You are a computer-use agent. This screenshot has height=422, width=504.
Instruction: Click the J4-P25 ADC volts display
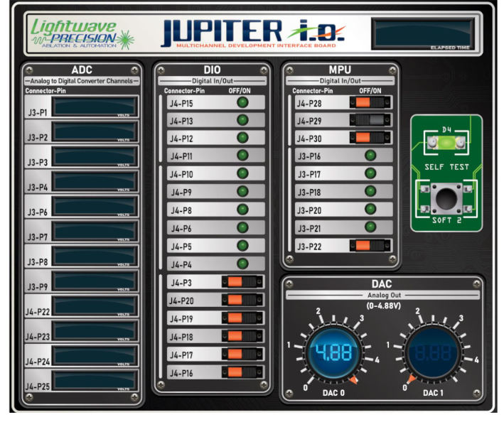(x=95, y=381)
